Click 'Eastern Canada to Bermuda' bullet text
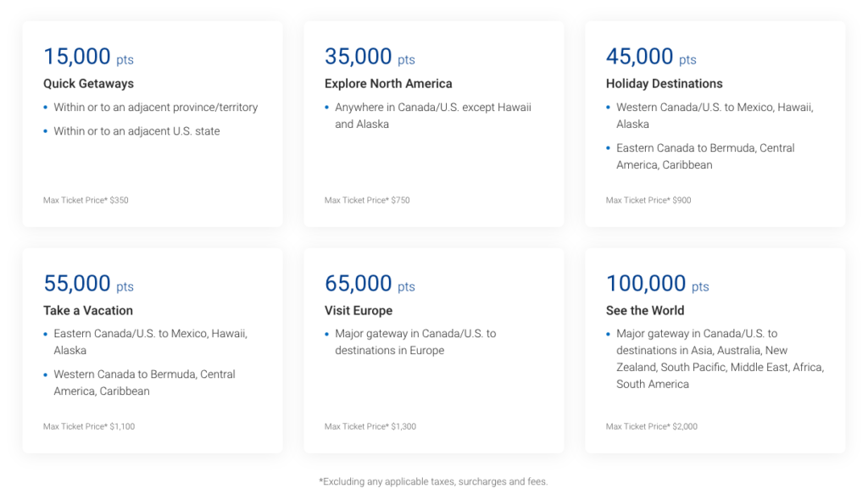Viewport: 868px width, 494px height. pyautogui.click(x=705, y=148)
